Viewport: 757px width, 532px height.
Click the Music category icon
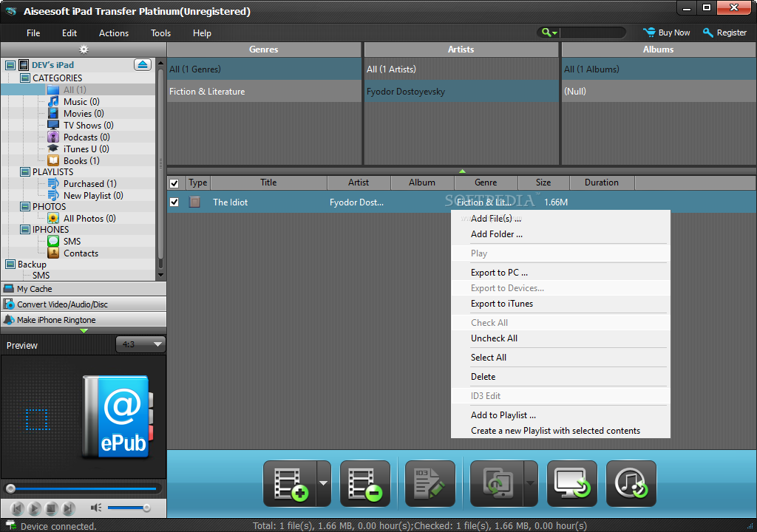coord(53,102)
